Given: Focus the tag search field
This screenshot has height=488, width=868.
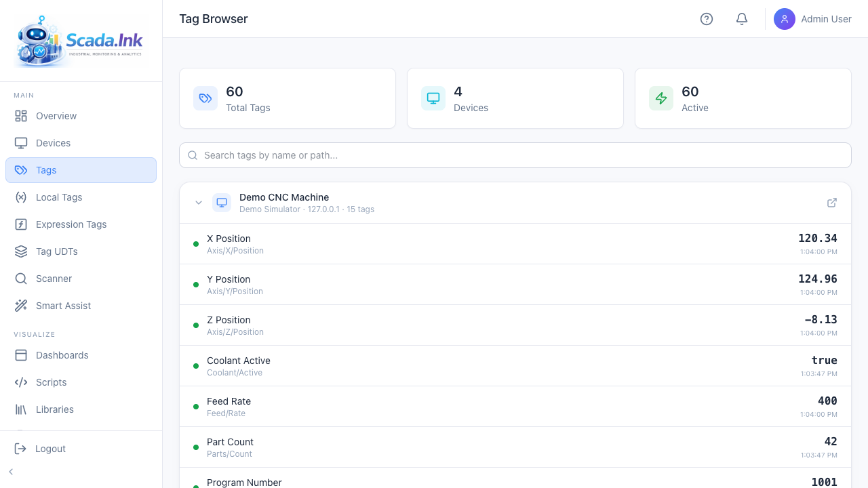Looking at the screenshot, I should pos(515,155).
